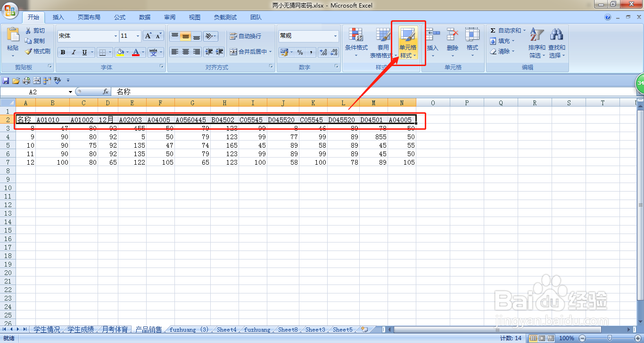
Task: Click the text orientation icon
Action: click(208, 36)
